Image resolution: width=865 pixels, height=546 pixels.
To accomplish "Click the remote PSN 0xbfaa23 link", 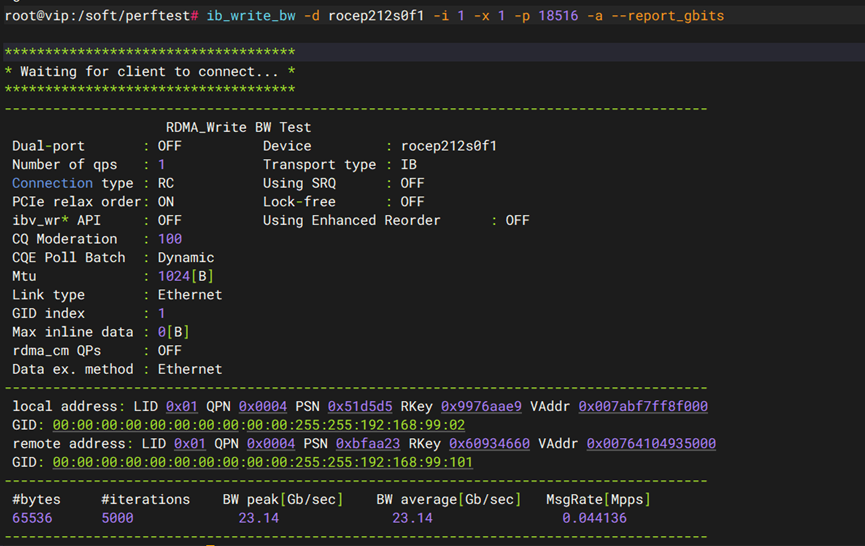I will pyautogui.click(x=368, y=444).
